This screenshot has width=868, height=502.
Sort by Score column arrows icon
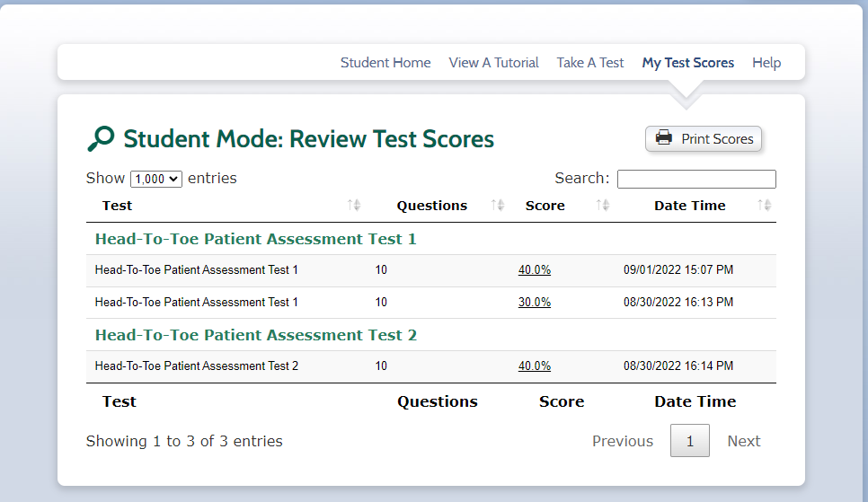pyautogui.click(x=603, y=206)
